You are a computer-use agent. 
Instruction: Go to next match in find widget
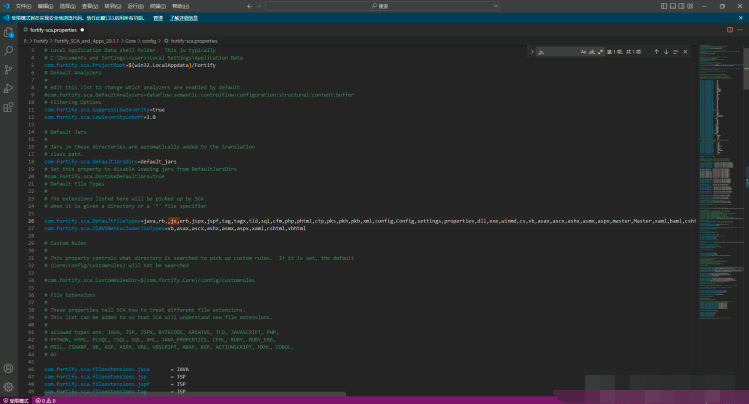pyautogui.click(x=666, y=52)
